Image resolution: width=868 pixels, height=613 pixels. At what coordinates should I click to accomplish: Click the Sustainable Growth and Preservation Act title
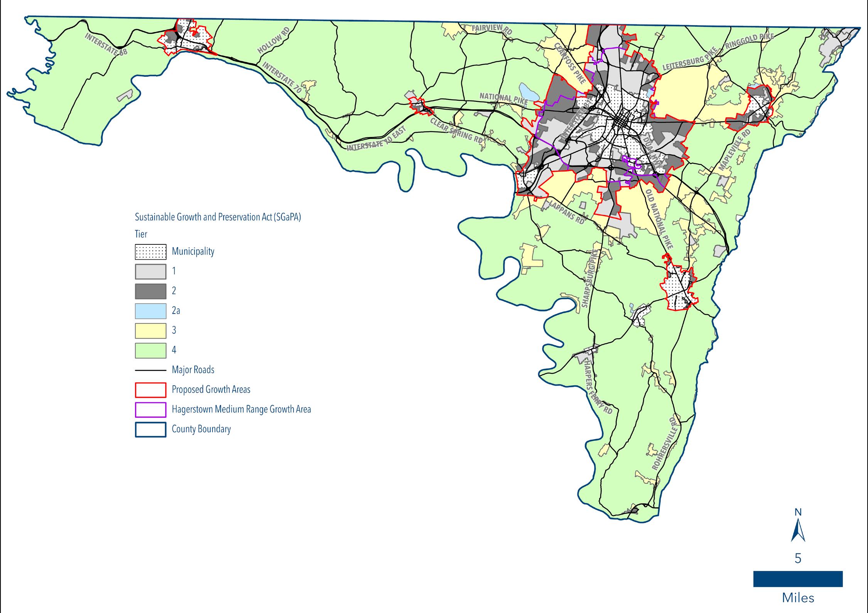[x=218, y=217]
